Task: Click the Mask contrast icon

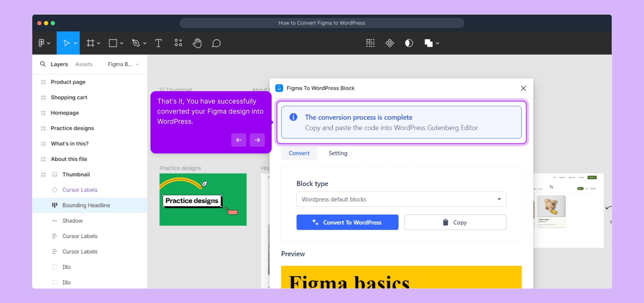Action: (409, 43)
